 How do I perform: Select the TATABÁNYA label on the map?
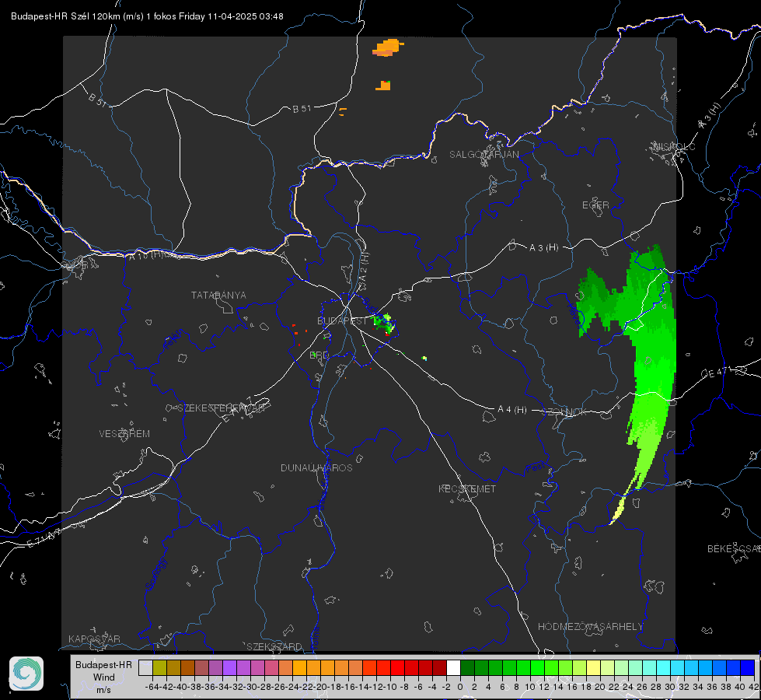[x=218, y=296]
